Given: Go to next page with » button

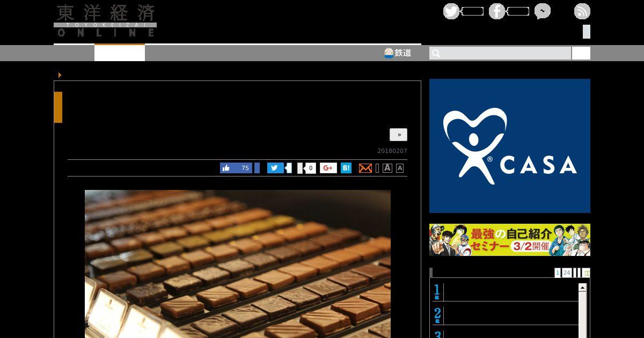Looking at the screenshot, I should (398, 135).
